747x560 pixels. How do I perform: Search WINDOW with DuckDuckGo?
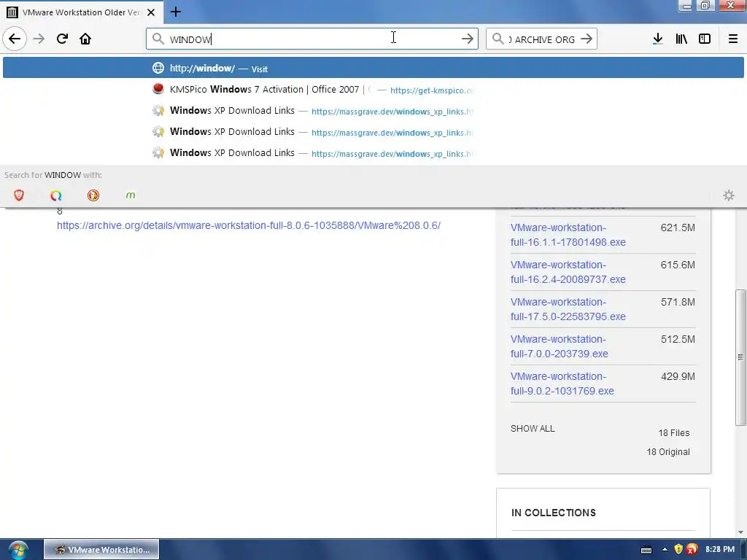93,195
